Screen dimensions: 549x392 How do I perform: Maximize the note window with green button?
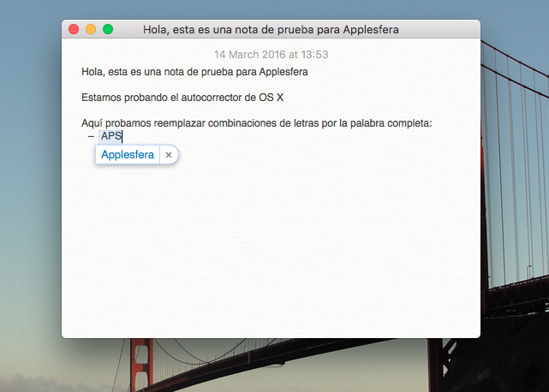pyautogui.click(x=108, y=29)
